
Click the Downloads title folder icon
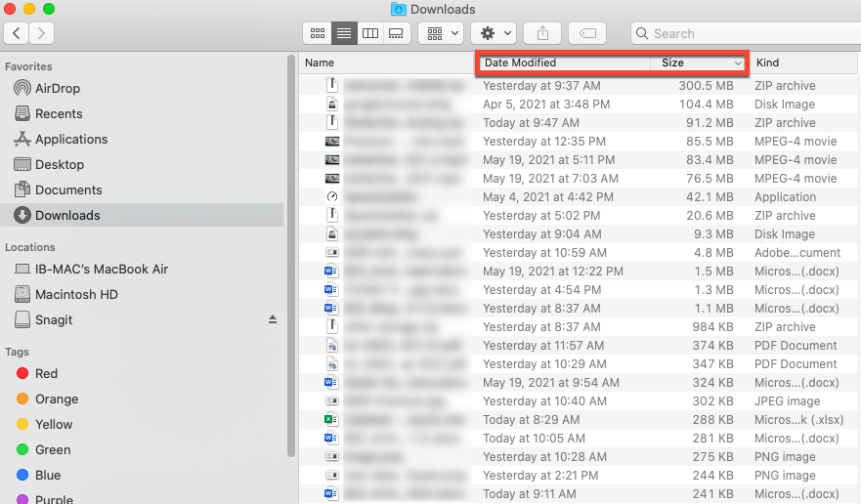(399, 9)
